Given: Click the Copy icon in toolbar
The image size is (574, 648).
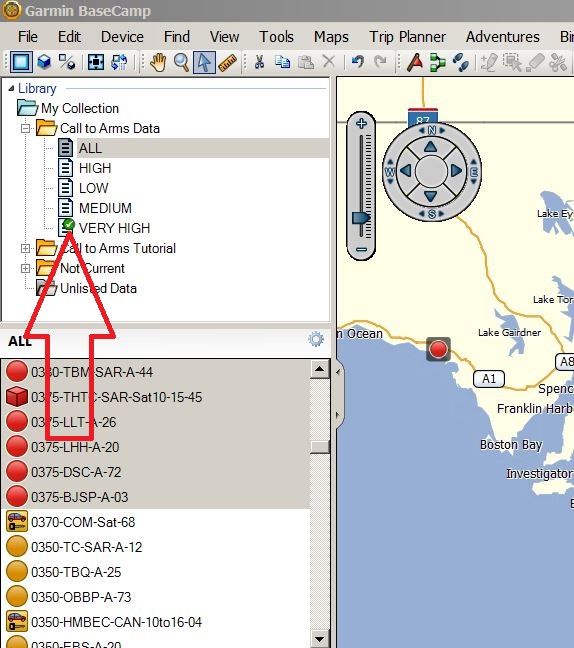Looking at the screenshot, I should [x=283, y=62].
